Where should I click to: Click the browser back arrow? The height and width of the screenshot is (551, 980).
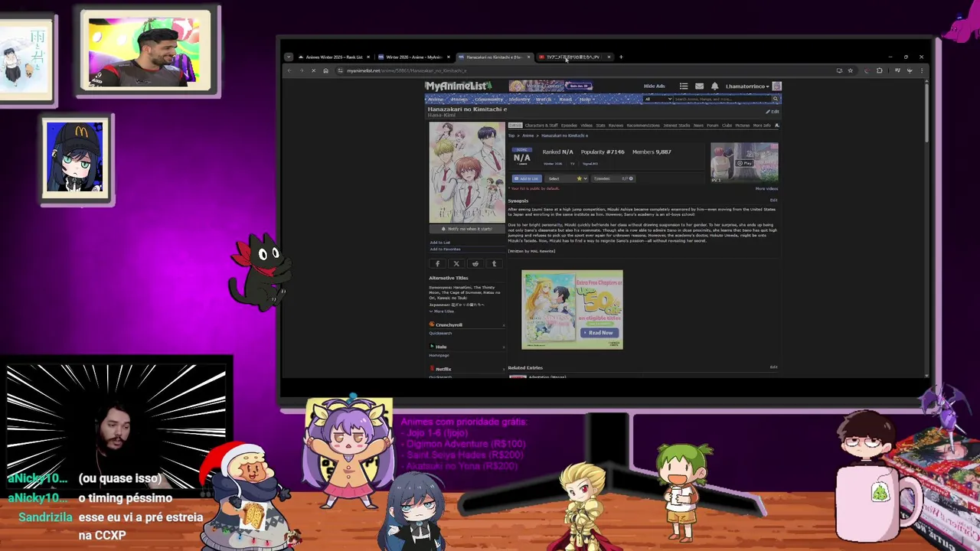(289, 70)
